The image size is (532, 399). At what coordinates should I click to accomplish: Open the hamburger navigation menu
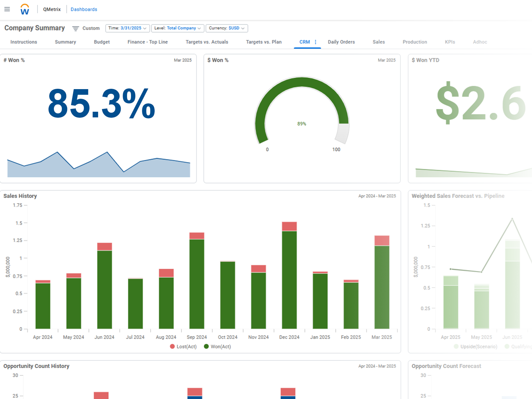tap(7, 9)
